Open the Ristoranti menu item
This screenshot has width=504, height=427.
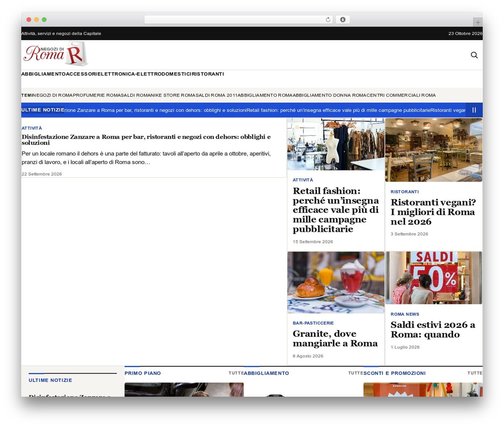click(208, 74)
